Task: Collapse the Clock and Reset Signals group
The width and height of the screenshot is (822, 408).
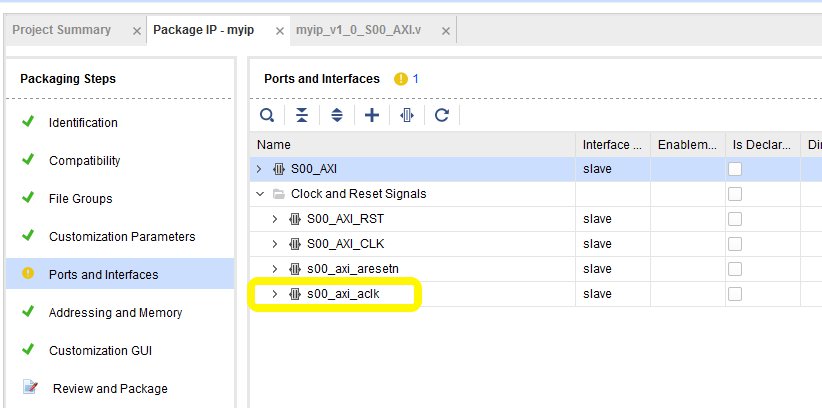Action: (259, 194)
